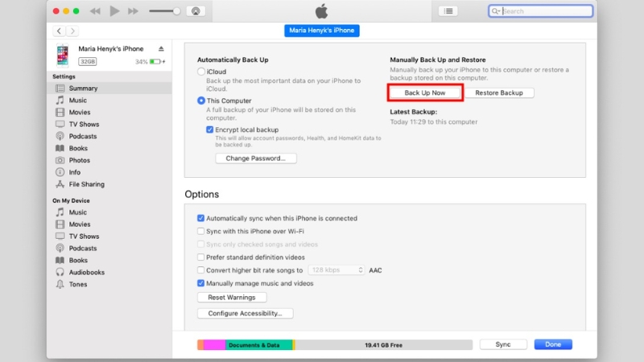This screenshot has height=362, width=644.
Task: Open the 128 kbps bit rate dropdown
Action: [336, 270]
